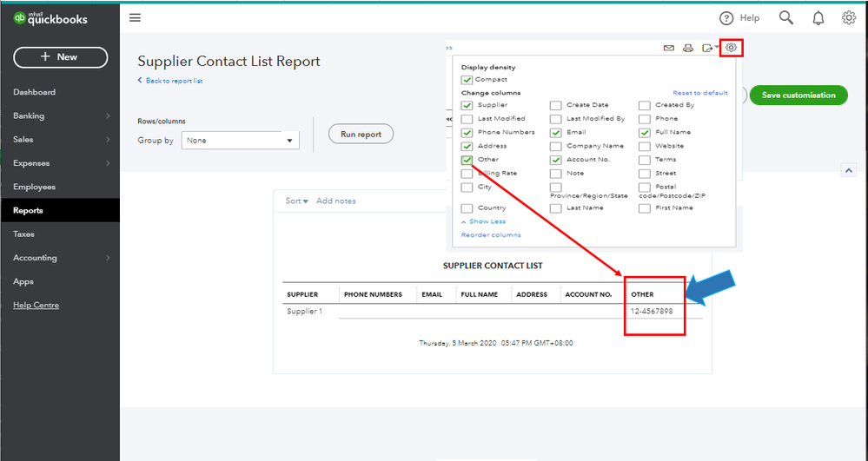Click Reorder columns link

point(491,235)
